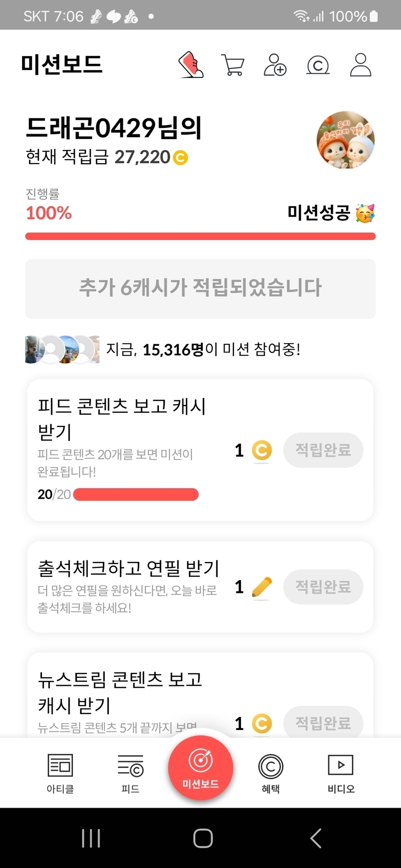The image size is (401, 868).
Task: Tap the red sneaker step-counter icon
Action: (x=191, y=65)
